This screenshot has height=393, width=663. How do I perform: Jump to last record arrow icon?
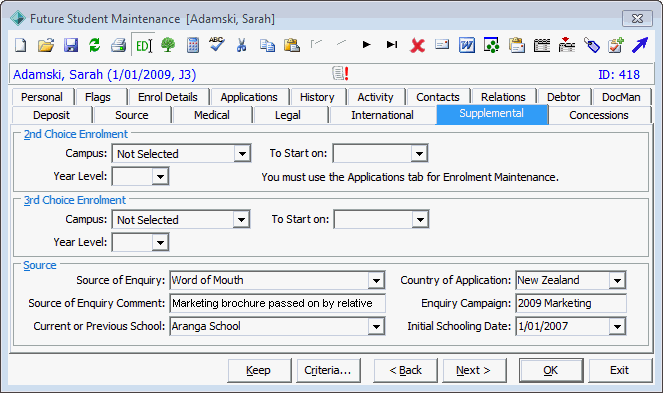[x=392, y=44]
